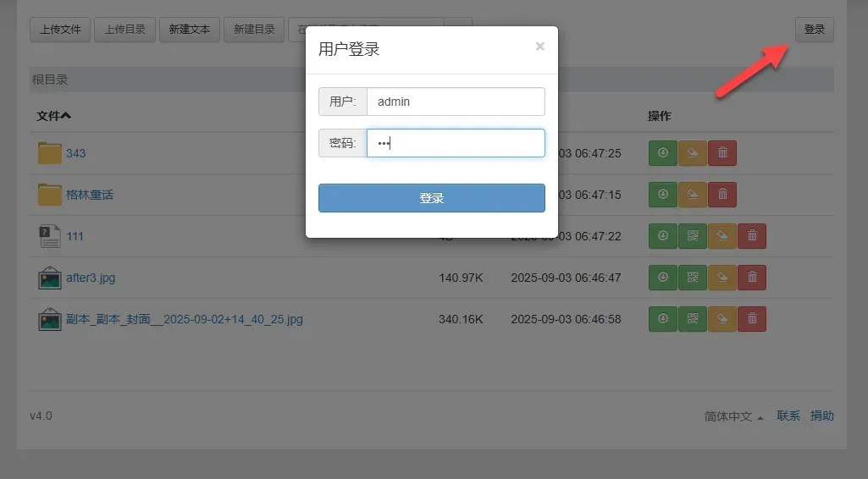Sort by the 文件 column header
Screen dimensions: 868x479
tap(54, 116)
